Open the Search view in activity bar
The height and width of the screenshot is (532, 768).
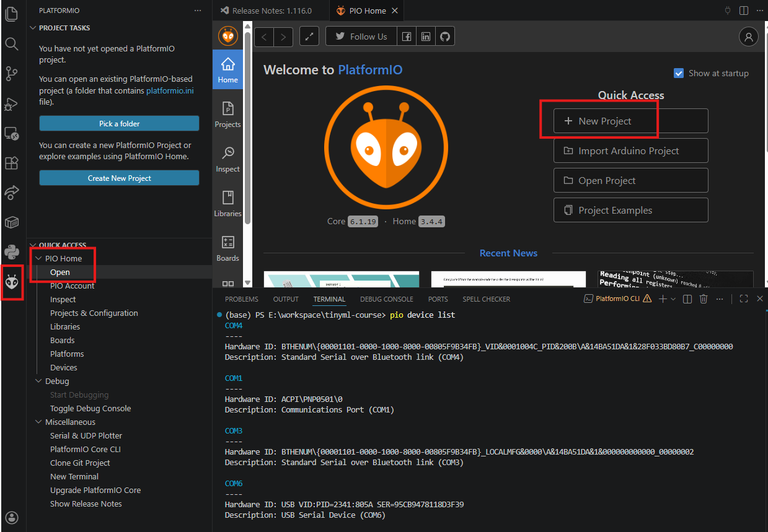click(12, 44)
